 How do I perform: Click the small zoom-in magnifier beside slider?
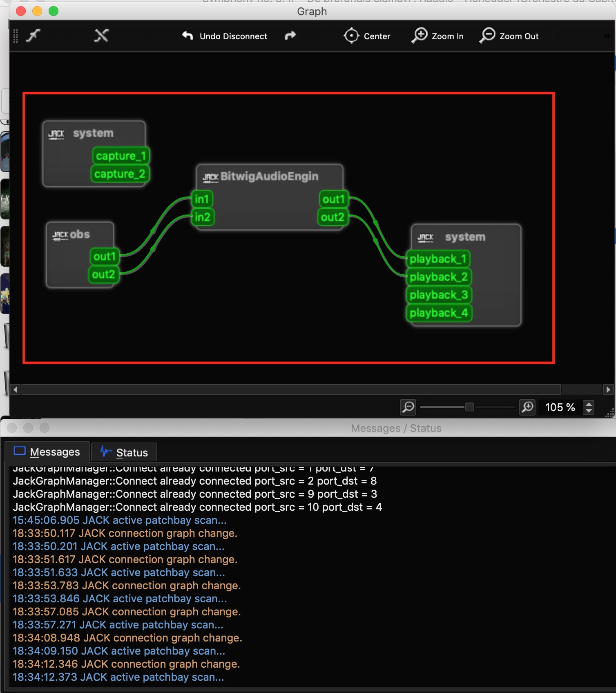527,407
